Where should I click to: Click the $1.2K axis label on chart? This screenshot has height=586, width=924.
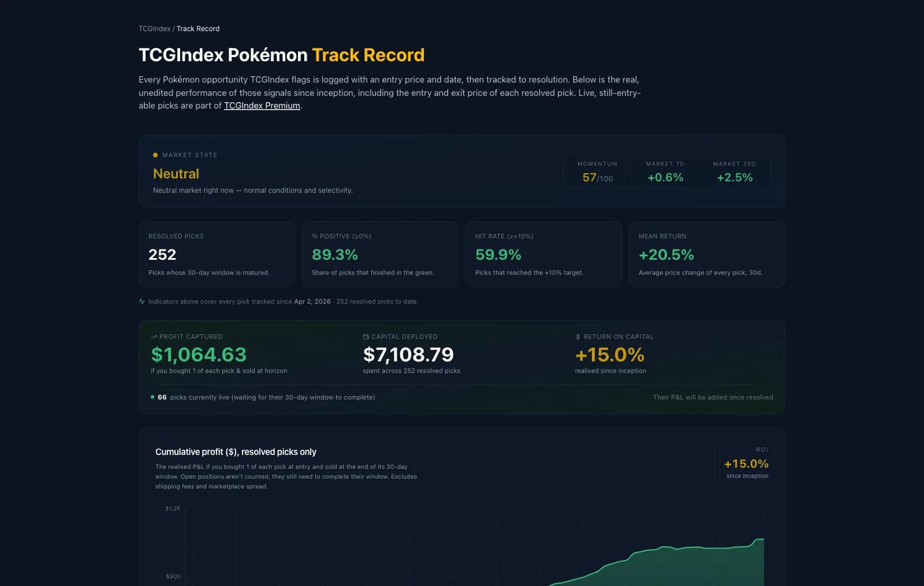pyautogui.click(x=173, y=509)
